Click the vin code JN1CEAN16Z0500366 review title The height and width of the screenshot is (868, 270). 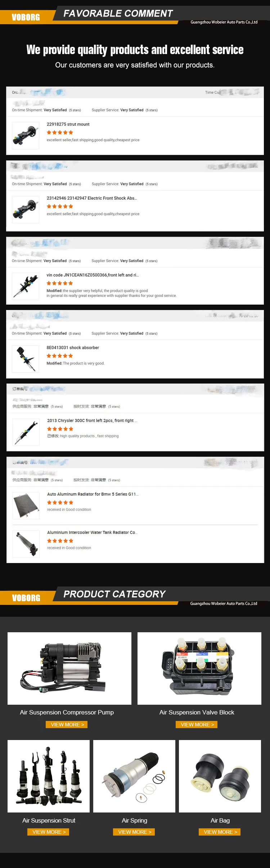point(93,275)
